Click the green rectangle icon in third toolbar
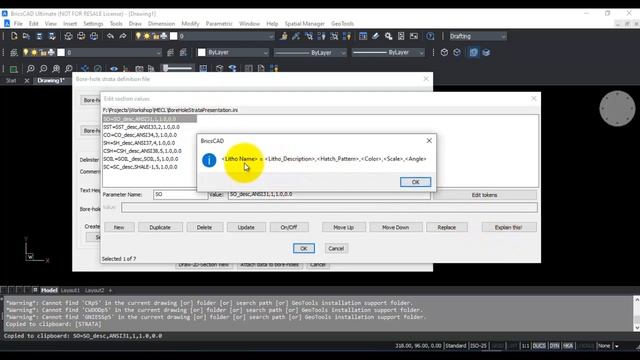This screenshot has width=640, height=360. click(x=13, y=69)
